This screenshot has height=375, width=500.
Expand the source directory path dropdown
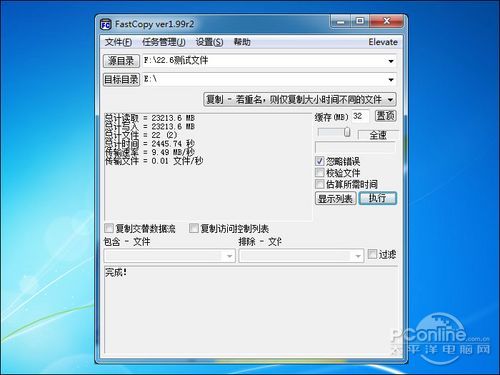[x=391, y=61]
